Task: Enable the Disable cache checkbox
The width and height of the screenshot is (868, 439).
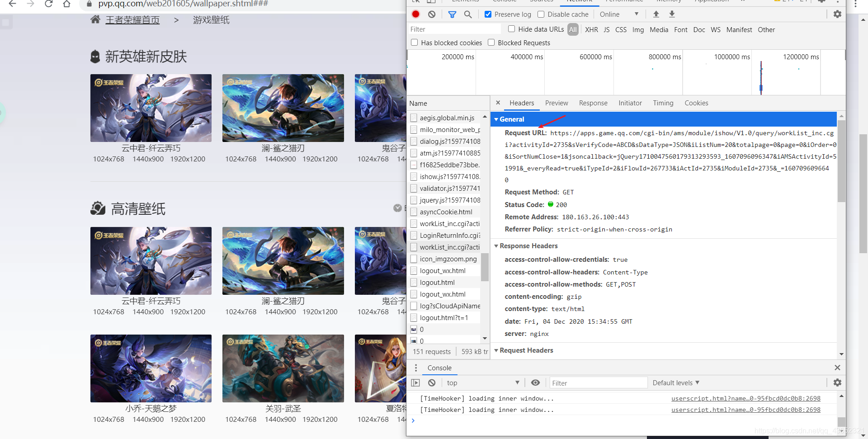Action: click(x=541, y=14)
